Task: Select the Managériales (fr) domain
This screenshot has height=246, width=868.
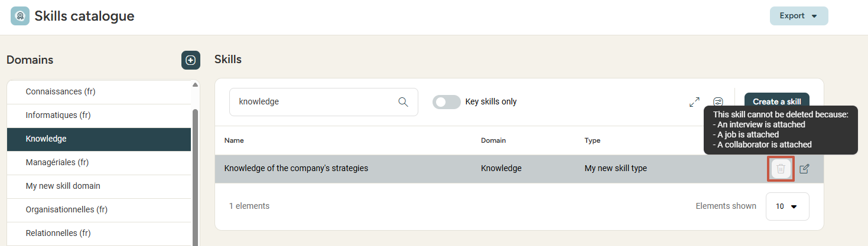Action: pyautogui.click(x=57, y=162)
